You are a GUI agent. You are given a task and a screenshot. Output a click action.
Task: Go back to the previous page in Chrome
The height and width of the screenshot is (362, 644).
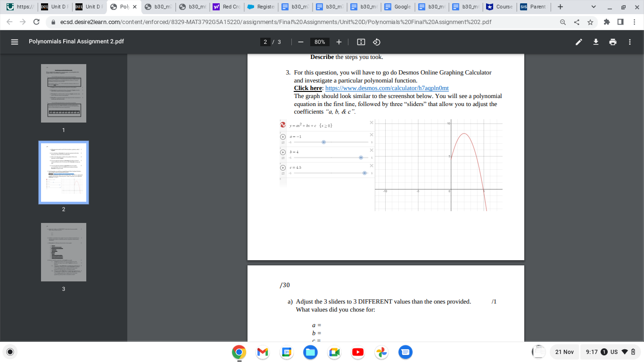[10, 22]
